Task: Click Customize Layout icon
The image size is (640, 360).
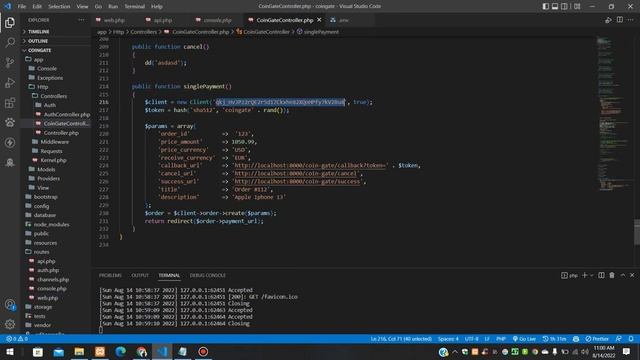Action: point(577,6)
